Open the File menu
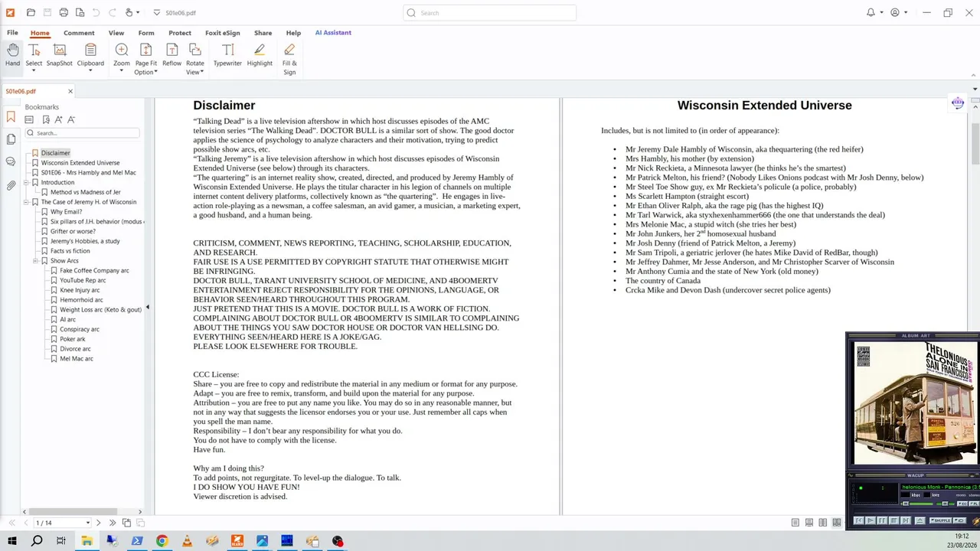This screenshot has width=980, height=551. pyautogui.click(x=12, y=33)
